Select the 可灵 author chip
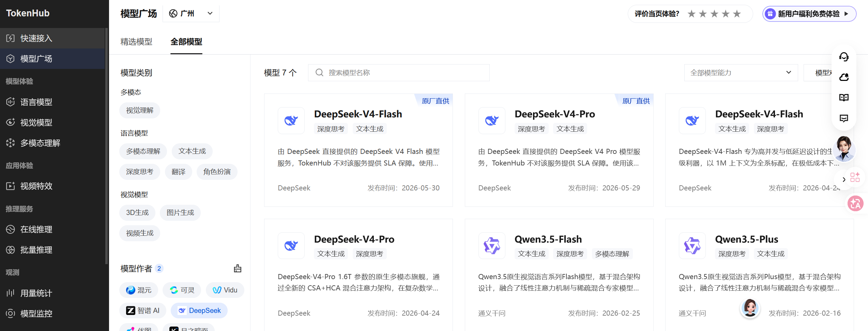The width and height of the screenshot is (868, 331). click(x=182, y=290)
